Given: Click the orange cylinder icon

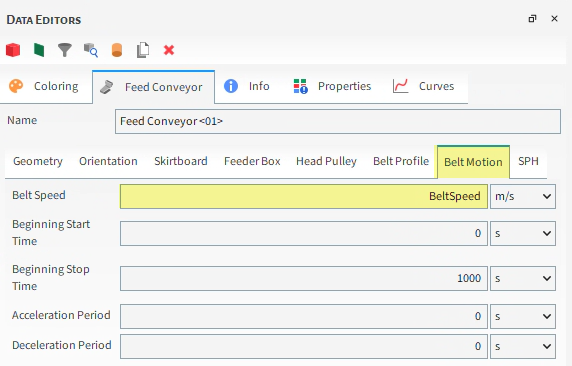Looking at the screenshot, I should (x=117, y=50).
